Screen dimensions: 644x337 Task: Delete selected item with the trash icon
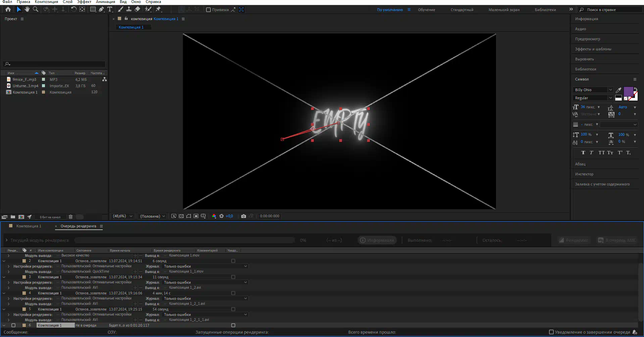point(70,217)
